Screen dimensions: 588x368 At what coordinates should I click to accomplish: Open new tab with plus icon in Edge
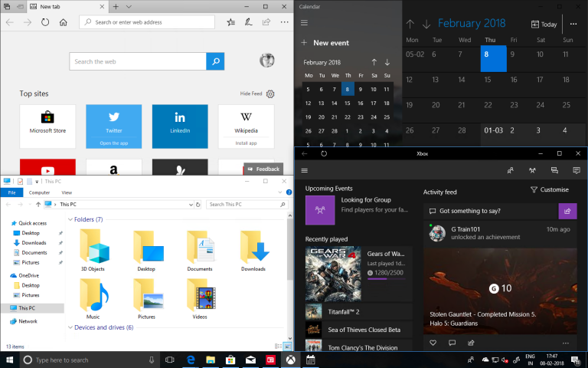point(116,6)
